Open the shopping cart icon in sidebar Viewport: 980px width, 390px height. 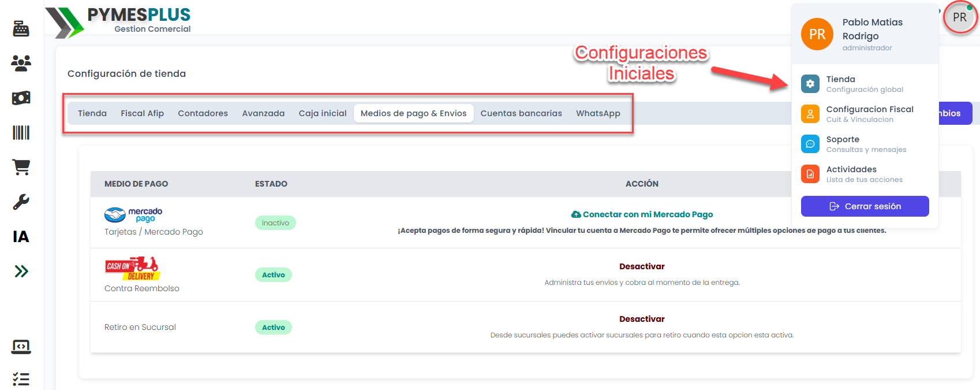point(21,167)
